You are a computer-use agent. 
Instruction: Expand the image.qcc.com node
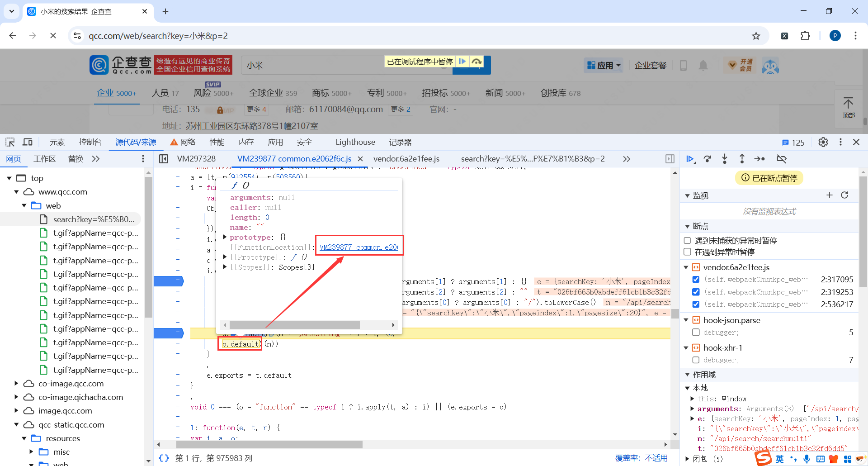(x=16, y=411)
